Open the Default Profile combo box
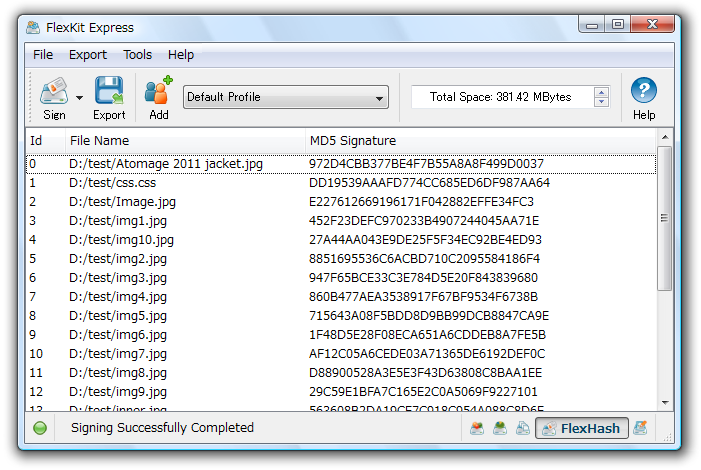701x470 pixels. click(286, 97)
